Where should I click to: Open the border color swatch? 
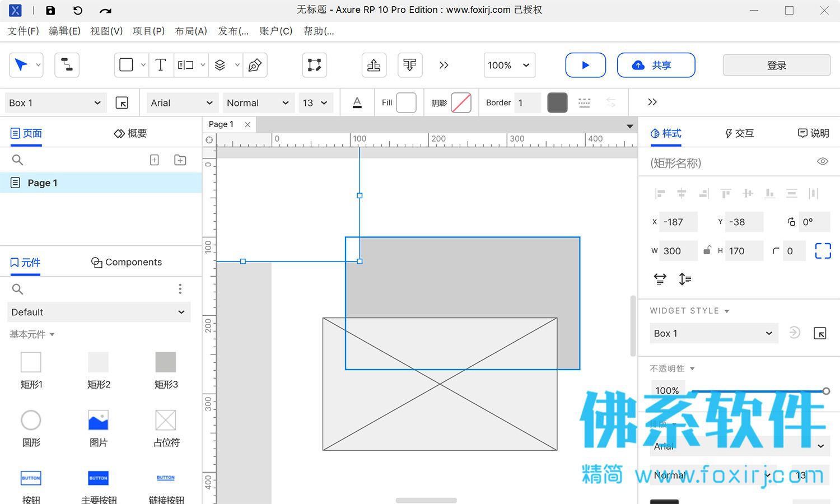557,102
